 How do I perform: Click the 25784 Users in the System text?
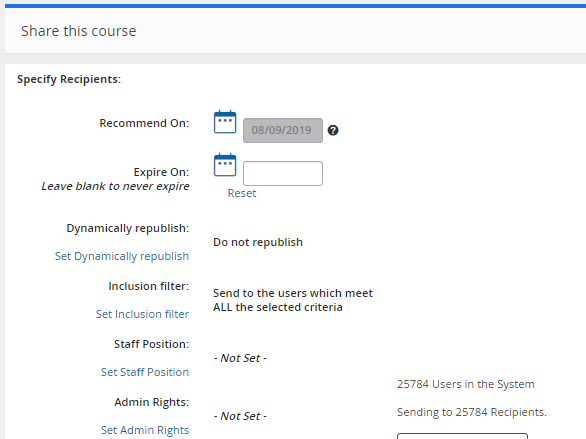tap(466, 384)
